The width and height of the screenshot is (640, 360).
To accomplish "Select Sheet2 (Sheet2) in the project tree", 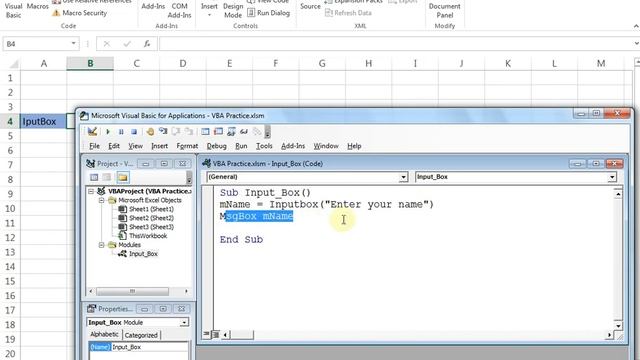I will click(146, 218).
